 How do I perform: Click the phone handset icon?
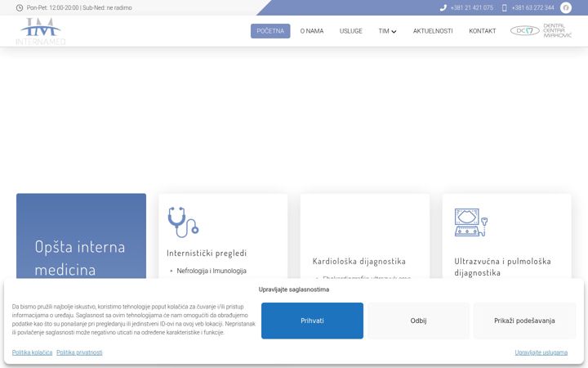coord(443,7)
